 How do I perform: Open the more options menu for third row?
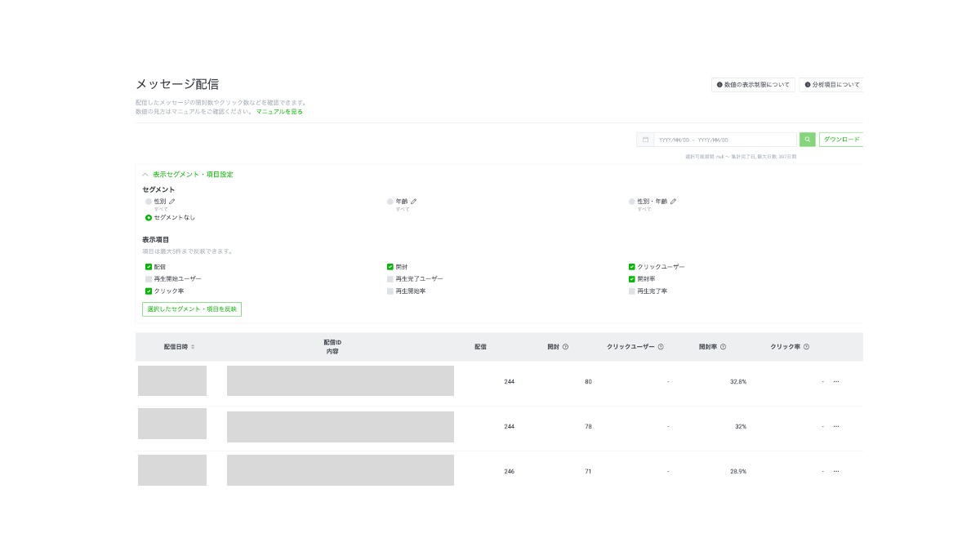tap(836, 471)
